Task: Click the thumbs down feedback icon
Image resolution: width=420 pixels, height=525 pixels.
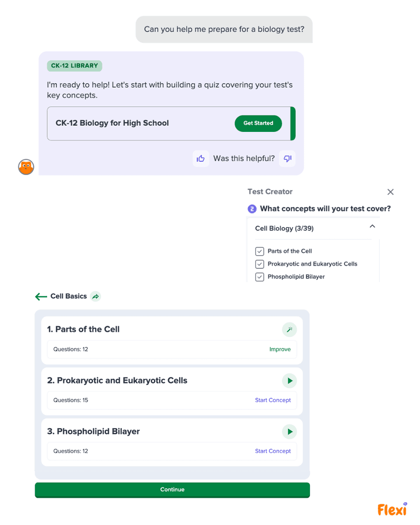Action: click(x=287, y=158)
